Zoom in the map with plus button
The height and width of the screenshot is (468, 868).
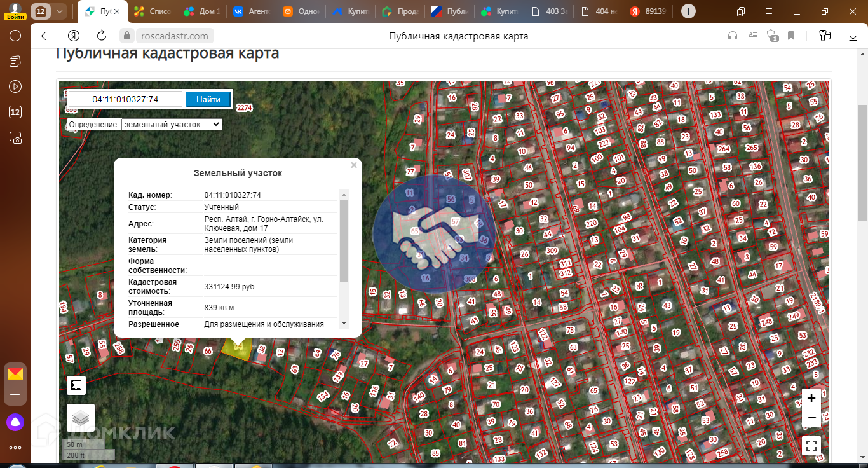811,399
